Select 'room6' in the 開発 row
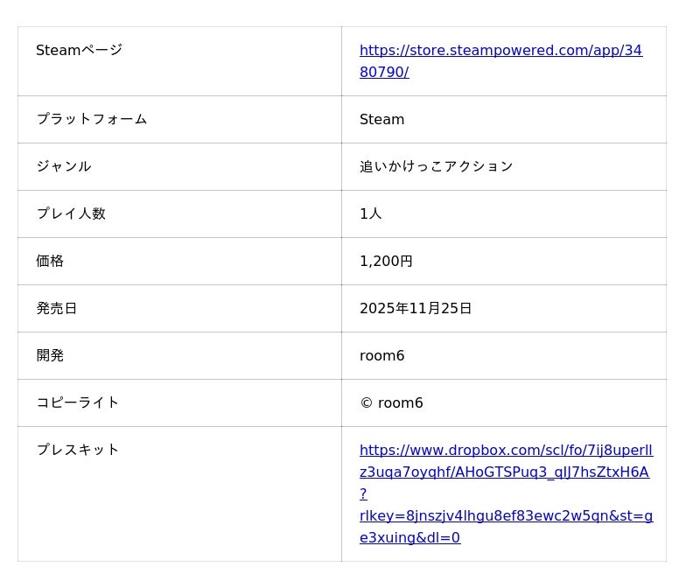The image size is (700, 588). 381,355
